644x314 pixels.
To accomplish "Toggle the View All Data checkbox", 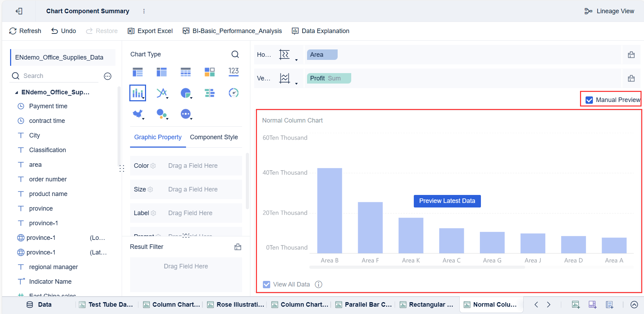I will (266, 284).
